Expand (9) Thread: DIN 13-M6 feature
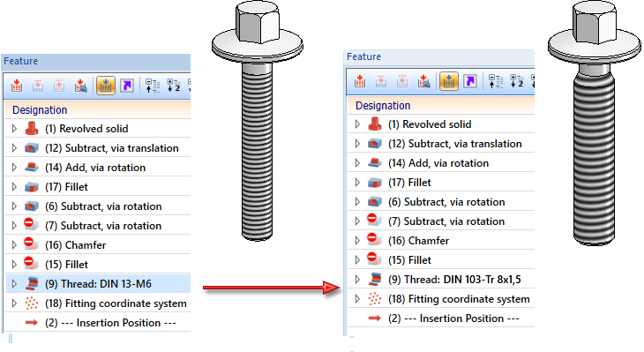The image size is (644, 352). click(x=14, y=284)
